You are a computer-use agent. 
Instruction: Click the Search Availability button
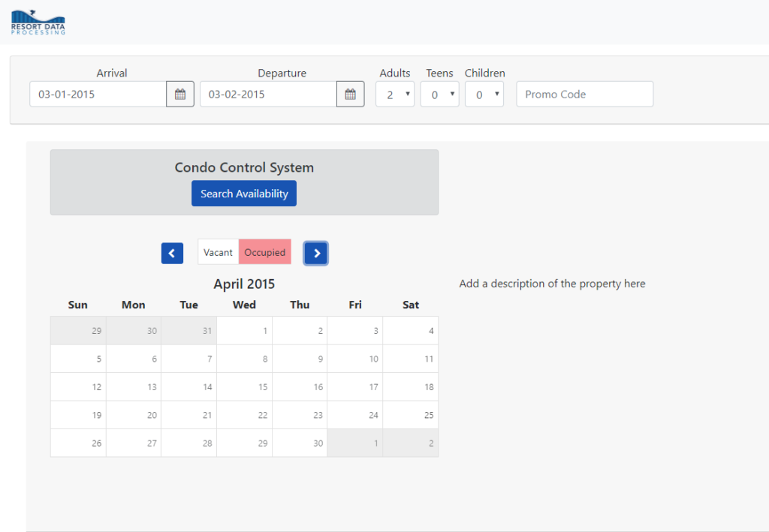tap(244, 194)
